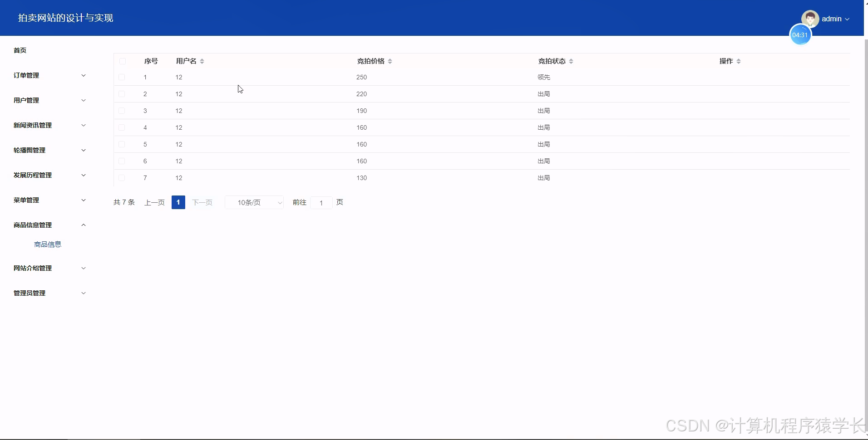
Task: Click the 04:31 timer badge
Action: 800,34
